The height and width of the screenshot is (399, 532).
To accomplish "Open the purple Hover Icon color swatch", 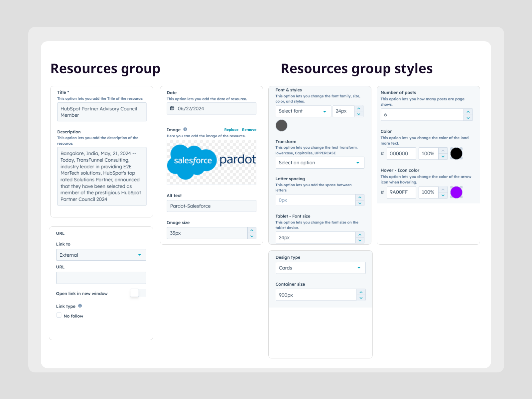I will pyautogui.click(x=456, y=192).
